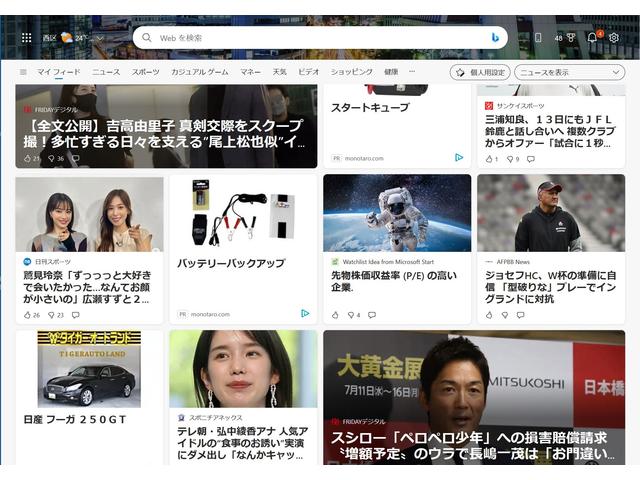Comment on the 吉高由里子 article
640x480 pixels.
pos(76,158)
